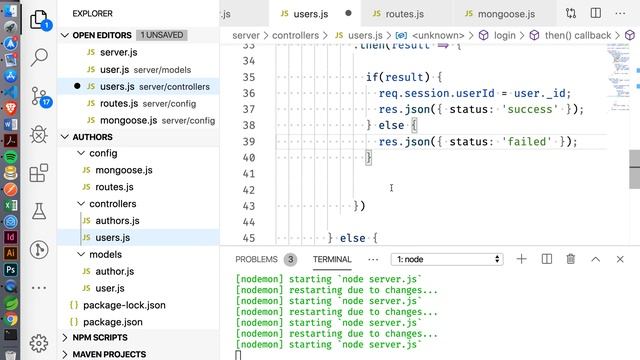This screenshot has height=360, width=640.
Task: Click the '<unknown>' breadcrumb symbol
Action: (438, 36)
